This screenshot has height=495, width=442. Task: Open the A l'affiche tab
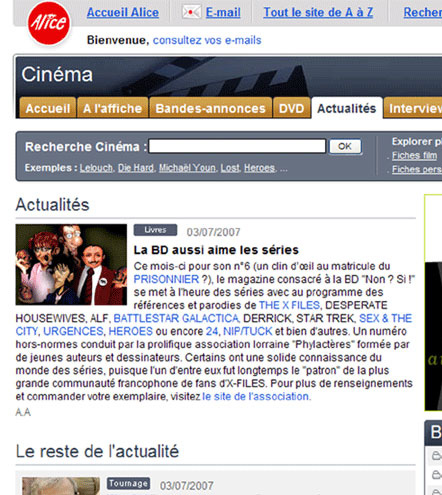[x=113, y=108]
